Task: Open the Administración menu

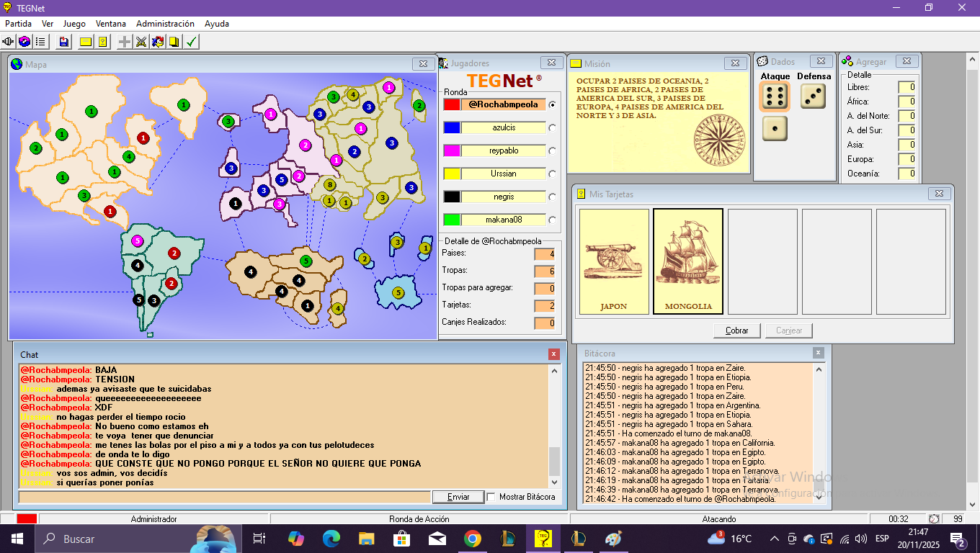Action: tap(165, 24)
